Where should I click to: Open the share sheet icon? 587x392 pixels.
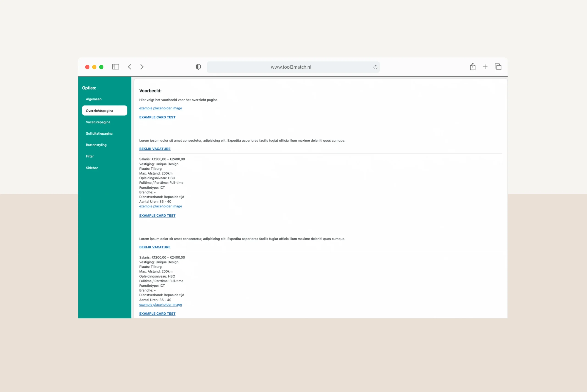473,67
